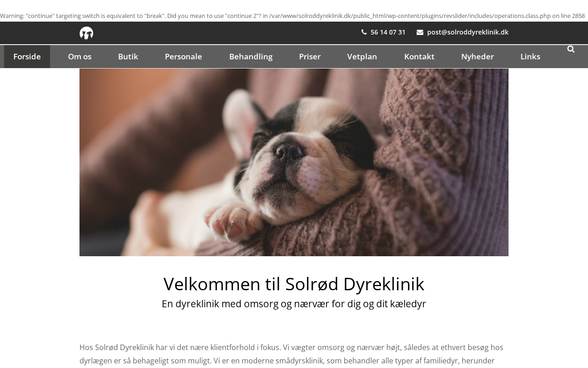This screenshot has height=368, width=588.
Task: Go to the Butik page
Action: pos(128,57)
